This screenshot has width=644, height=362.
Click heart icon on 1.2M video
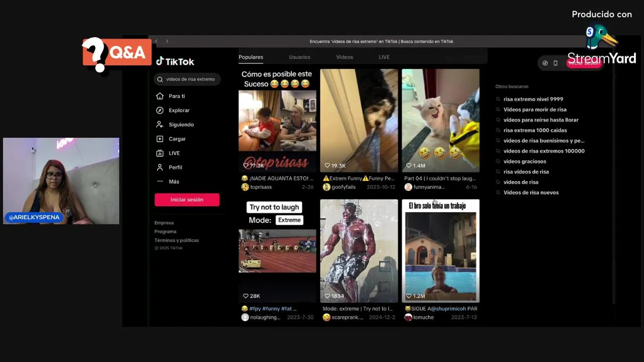pos(409,296)
